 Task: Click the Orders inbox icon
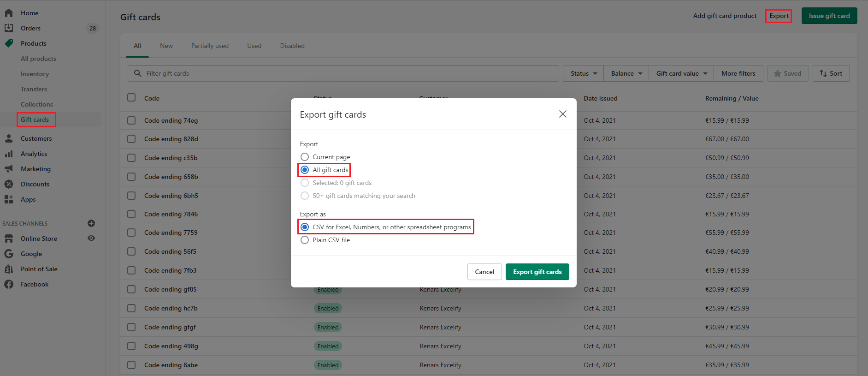tap(9, 28)
